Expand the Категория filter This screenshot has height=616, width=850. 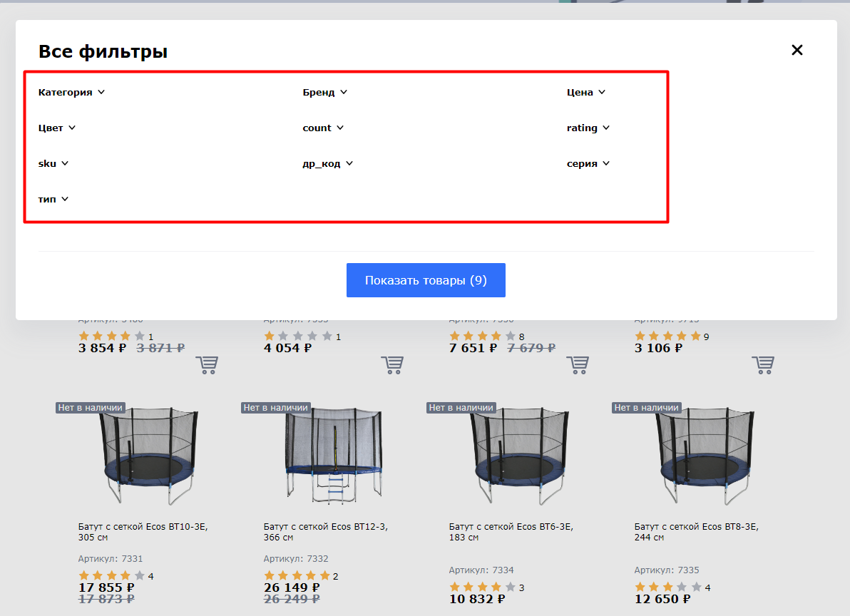click(71, 92)
